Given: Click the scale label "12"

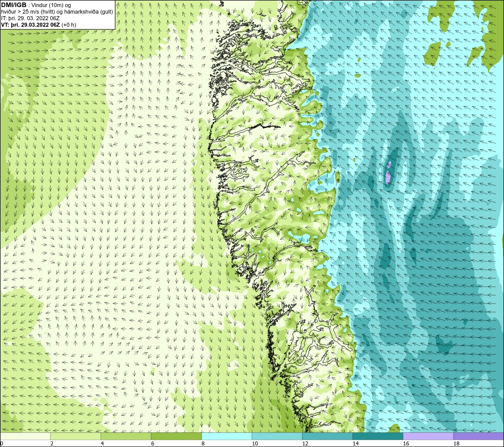Looking at the screenshot, I should pos(305,443).
